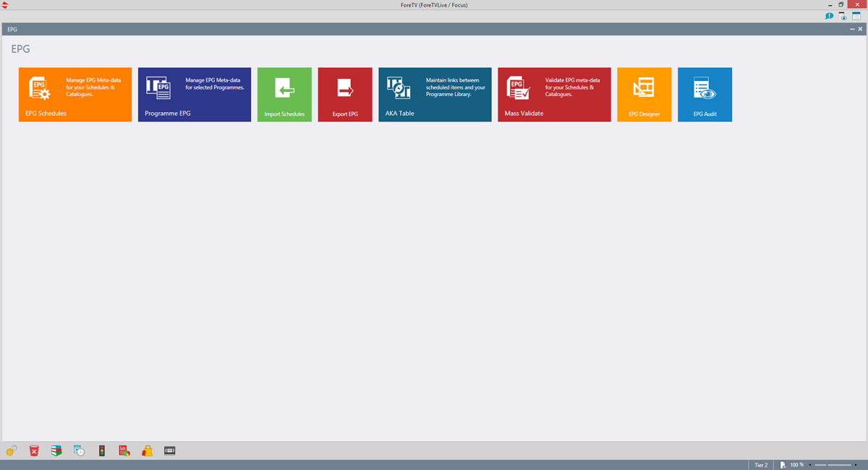Click the ForeTV logo in title bar
The image size is (868, 470).
tap(5, 4)
